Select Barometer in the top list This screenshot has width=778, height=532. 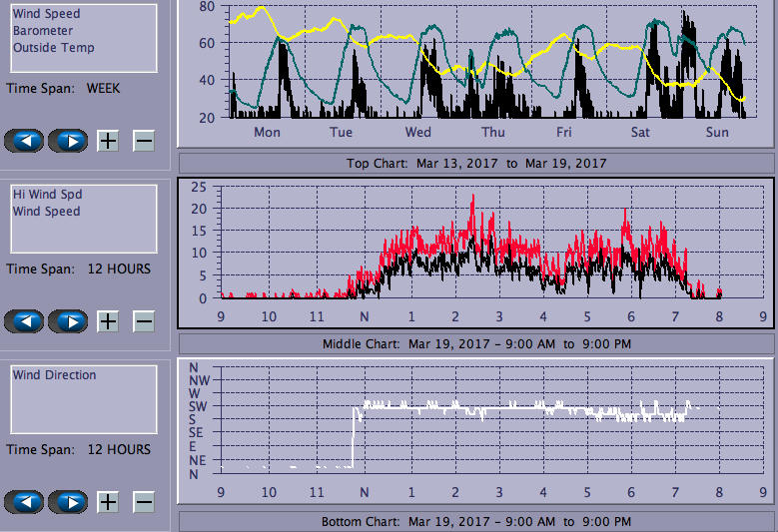pos(43,31)
